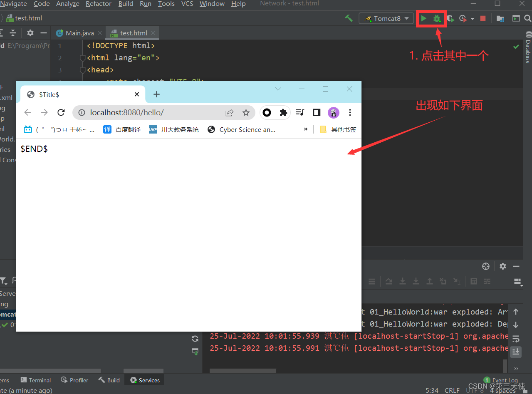This screenshot has height=394, width=532.
Task: Expand hidden bookmarks with the chevron
Action: [306, 129]
